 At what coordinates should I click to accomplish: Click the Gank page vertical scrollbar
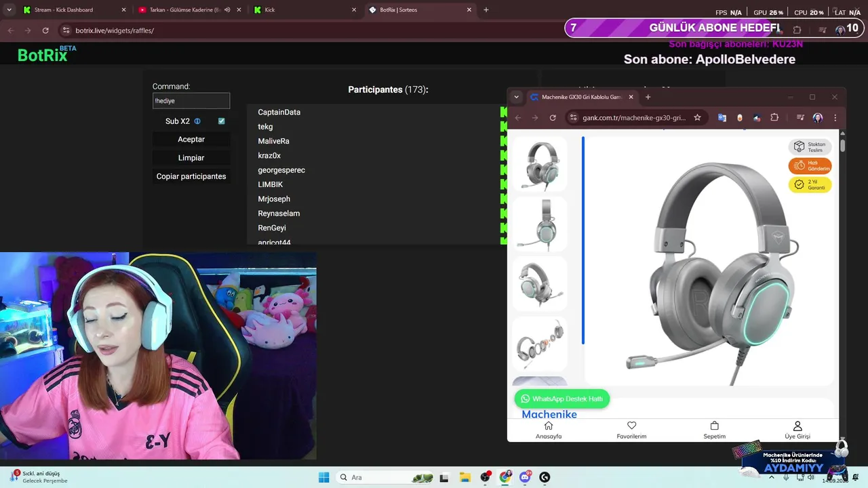843,144
